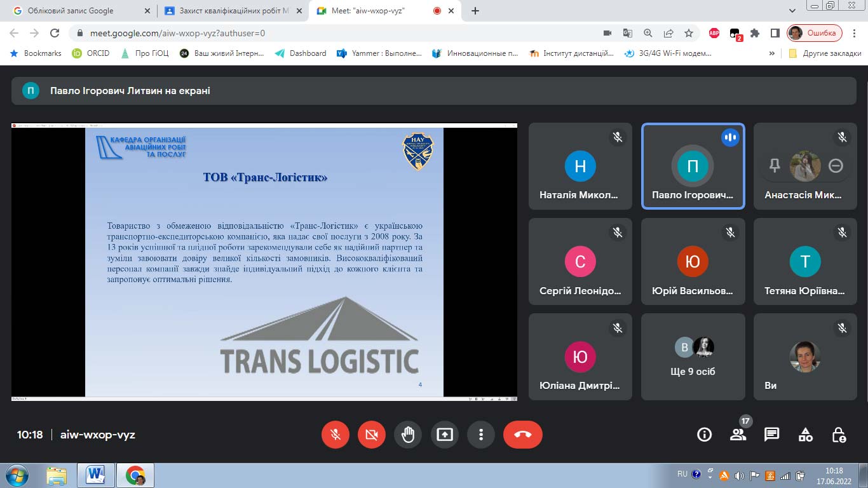Open host controls lock icon
This screenshot has width=868, height=488.
click(839, 435)
